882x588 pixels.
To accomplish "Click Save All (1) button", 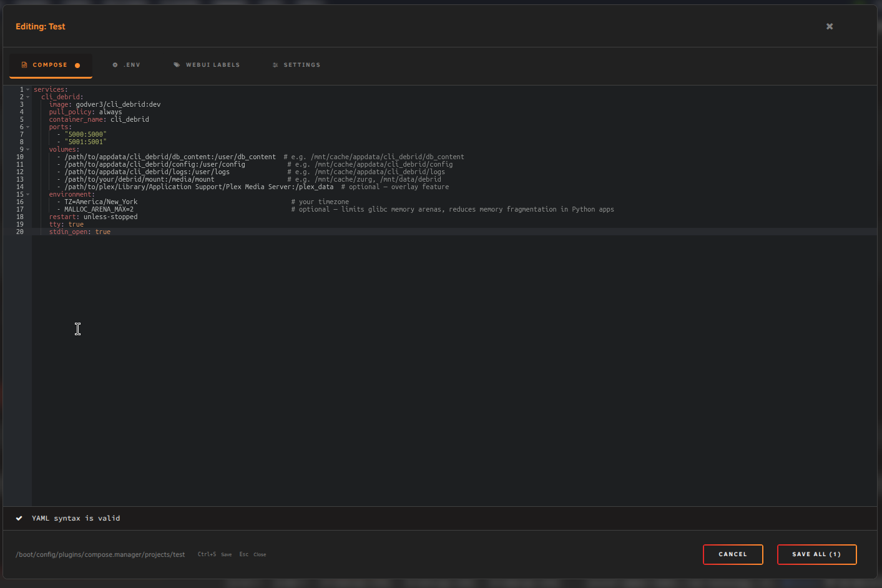I will coord(816,554).
